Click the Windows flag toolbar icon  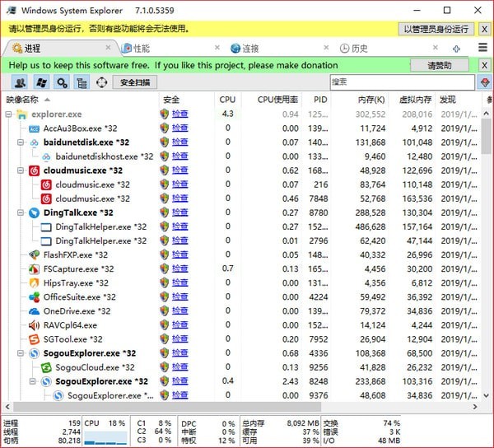tap(40, 82)
